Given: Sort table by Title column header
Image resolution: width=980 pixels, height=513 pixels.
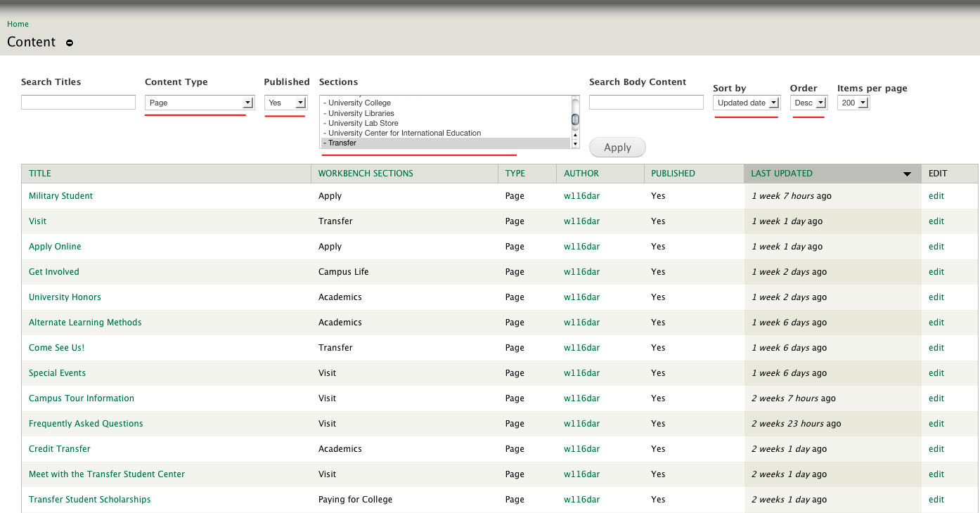Looking at the screenshot, I should (40, 174).
